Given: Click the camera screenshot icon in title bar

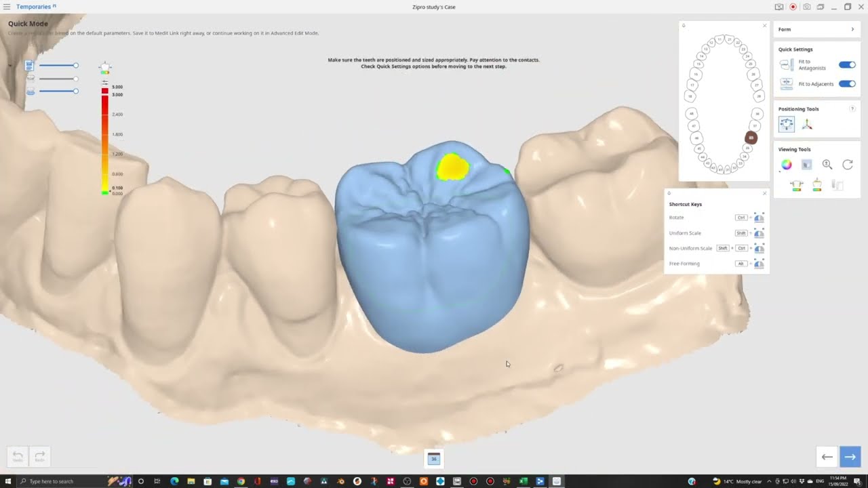Looking at the screenshot, I should (x=806, y=7).
